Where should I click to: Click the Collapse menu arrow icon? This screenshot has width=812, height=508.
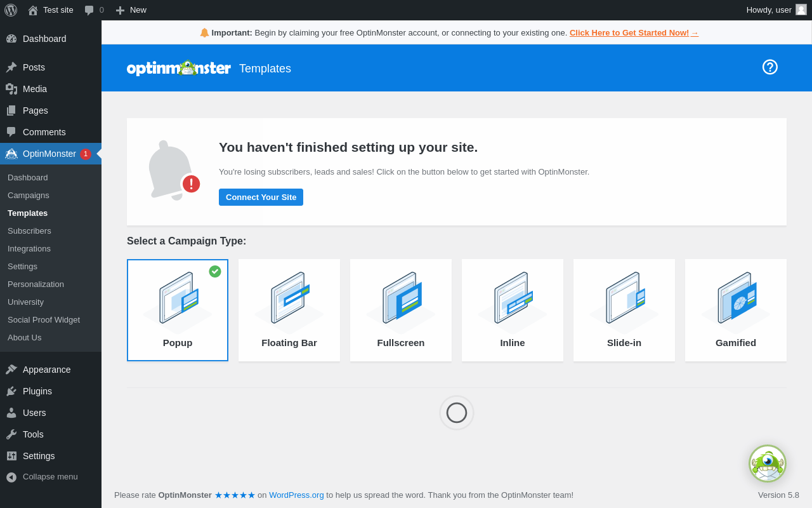tap(11, 477)
